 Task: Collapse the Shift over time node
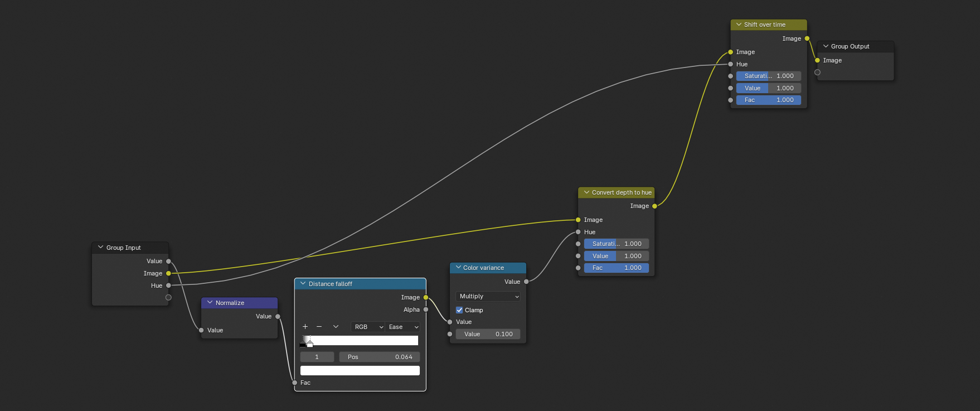point(739,25)
